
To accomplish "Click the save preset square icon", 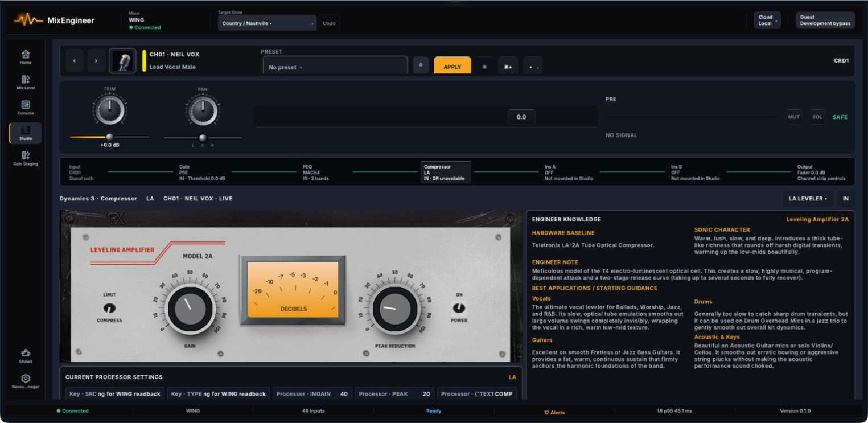I will point(484,66).
